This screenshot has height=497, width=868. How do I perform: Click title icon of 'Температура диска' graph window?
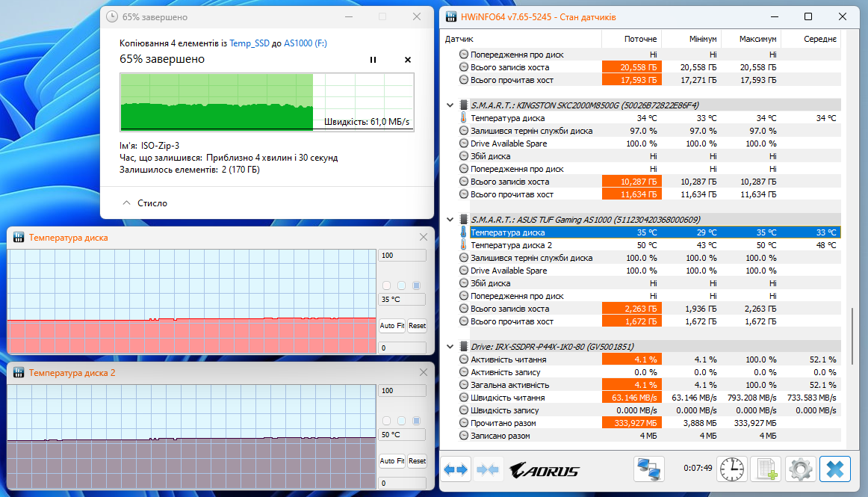click(18, 237)
